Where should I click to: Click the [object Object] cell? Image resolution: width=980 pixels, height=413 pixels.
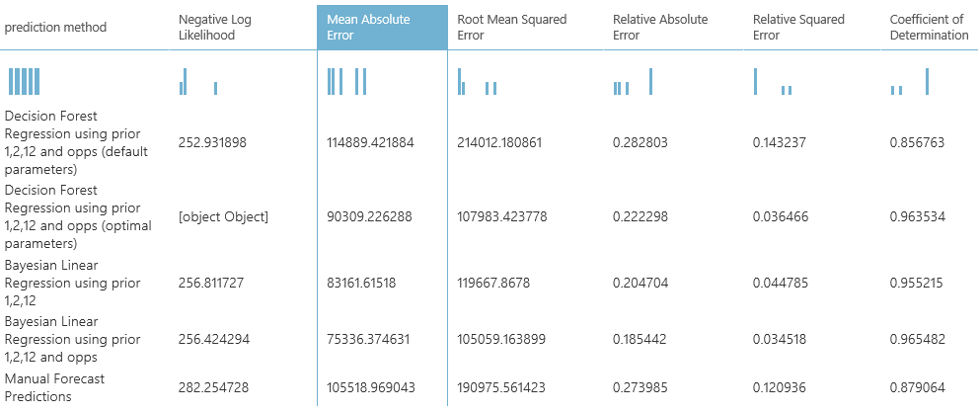(223, 216)
